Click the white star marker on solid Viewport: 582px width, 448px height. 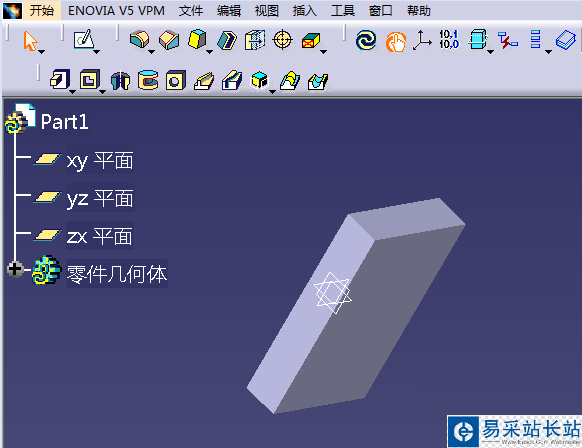[x=332, y=293]
